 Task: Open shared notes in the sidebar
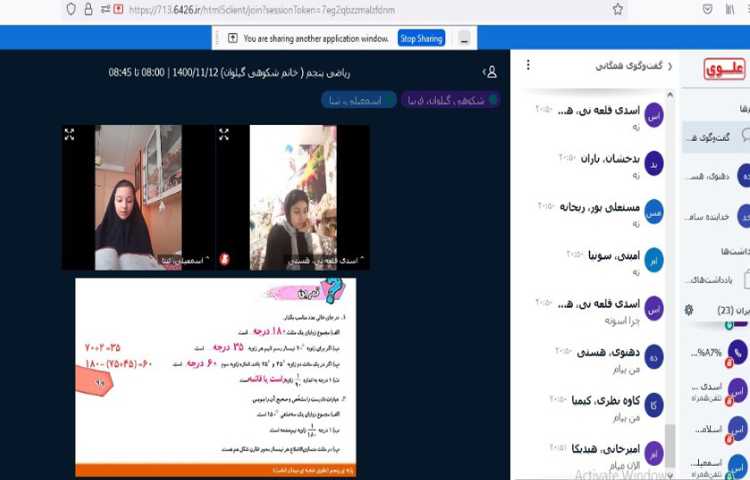[x=717, y=280]
